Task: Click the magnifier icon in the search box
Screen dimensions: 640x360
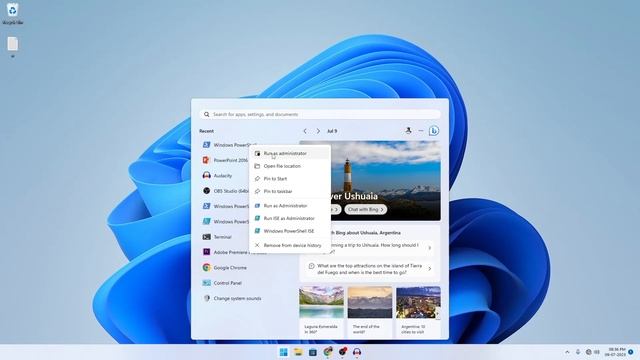Action: pos(207,115)
